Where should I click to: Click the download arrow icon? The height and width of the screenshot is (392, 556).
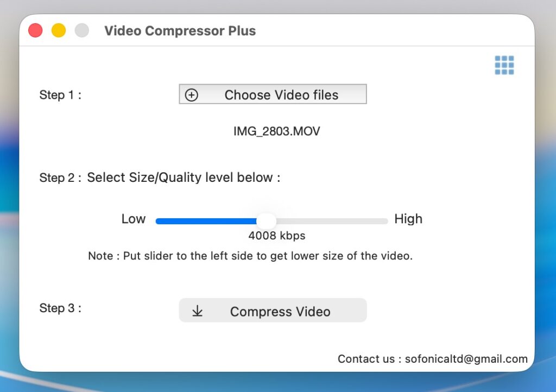tap(198, 311)
